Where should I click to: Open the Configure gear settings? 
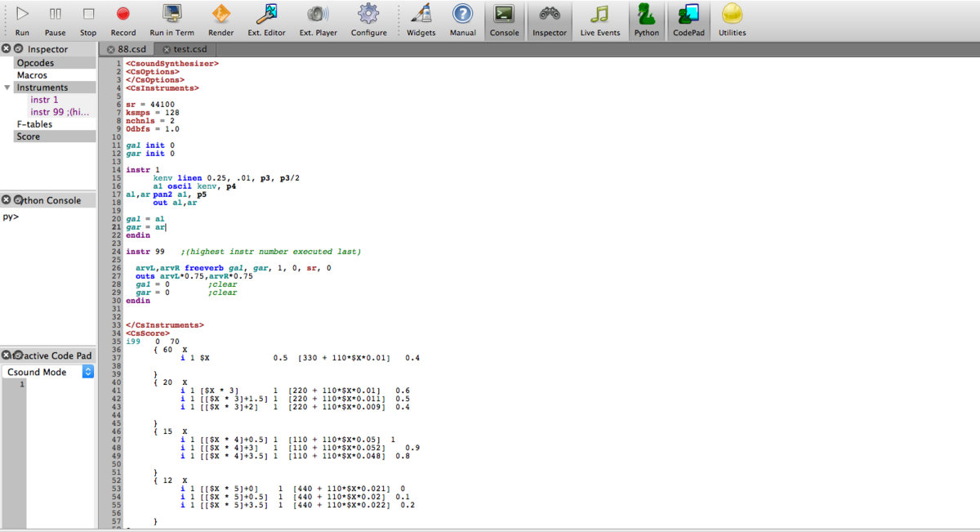pyautogui.click(x=368, y=14)
